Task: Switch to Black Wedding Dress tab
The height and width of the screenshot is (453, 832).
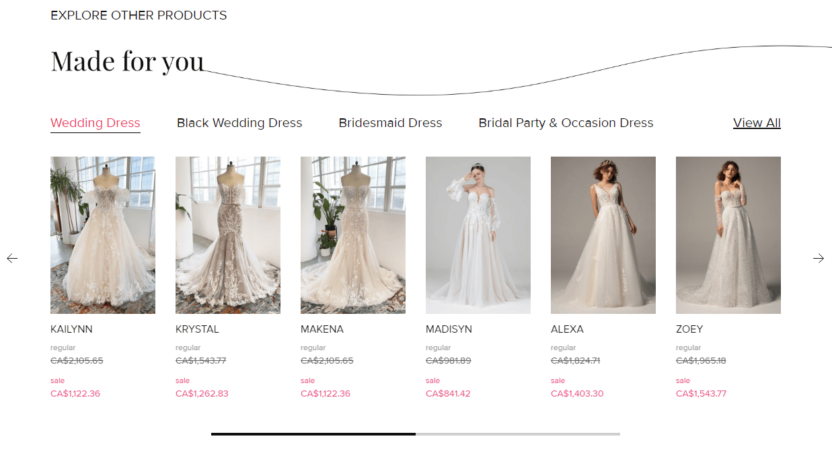Action: point(239,123)
